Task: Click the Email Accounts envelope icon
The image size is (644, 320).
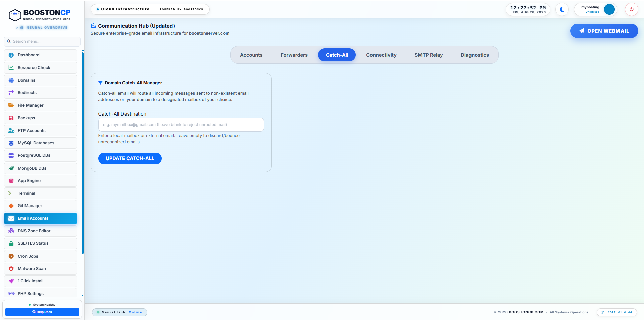Action: [11, 218]
